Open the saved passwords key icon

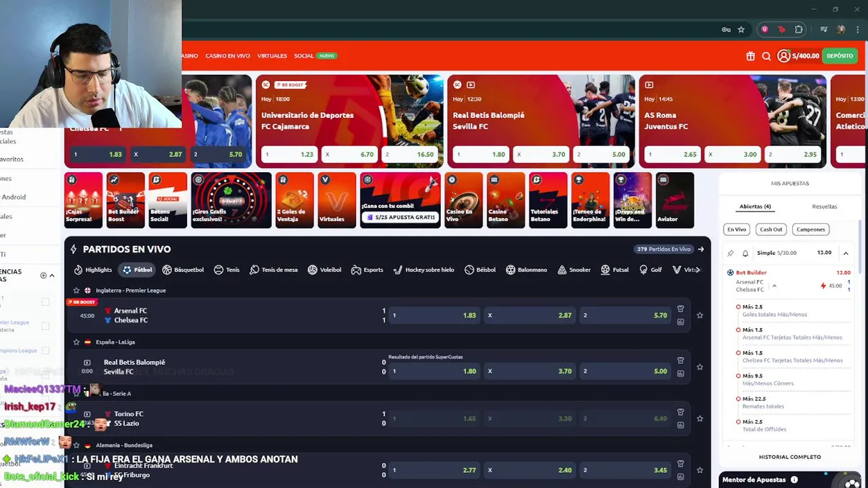pos(726,30)
